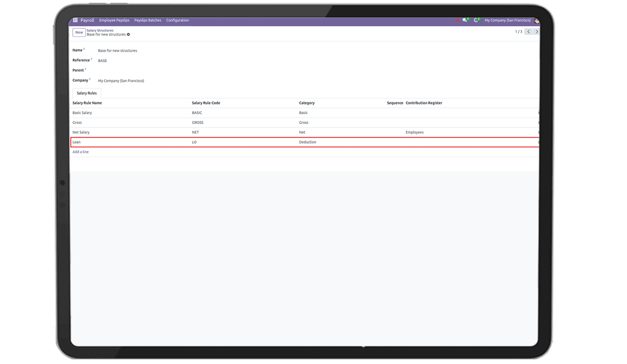This screenshot has height=364, width=627.
Task: Open the Loan salary rule row
Action: (x=77, y=142)
